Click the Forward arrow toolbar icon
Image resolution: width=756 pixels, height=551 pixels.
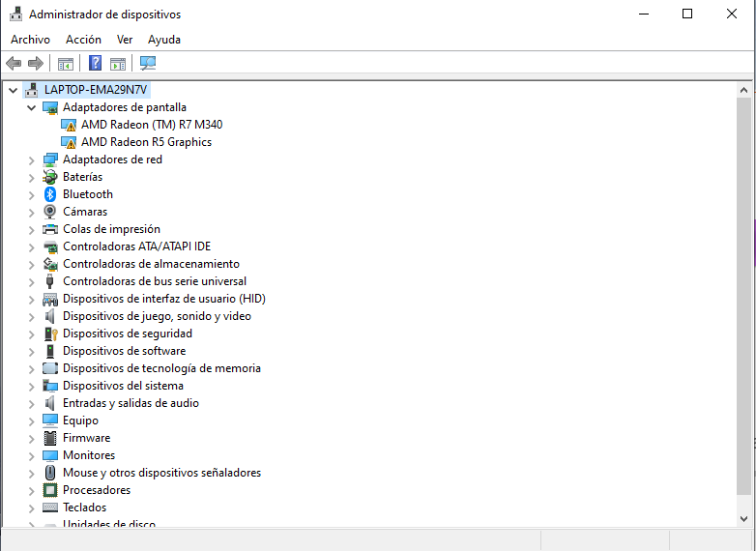tap(36, 63)
